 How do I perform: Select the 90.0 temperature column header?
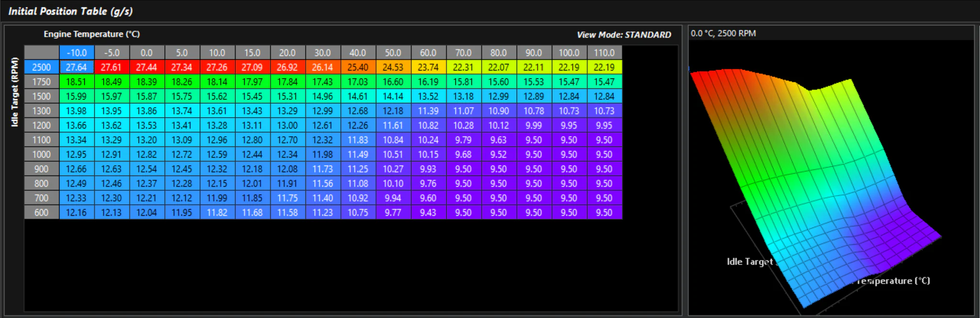click(534, 53)
